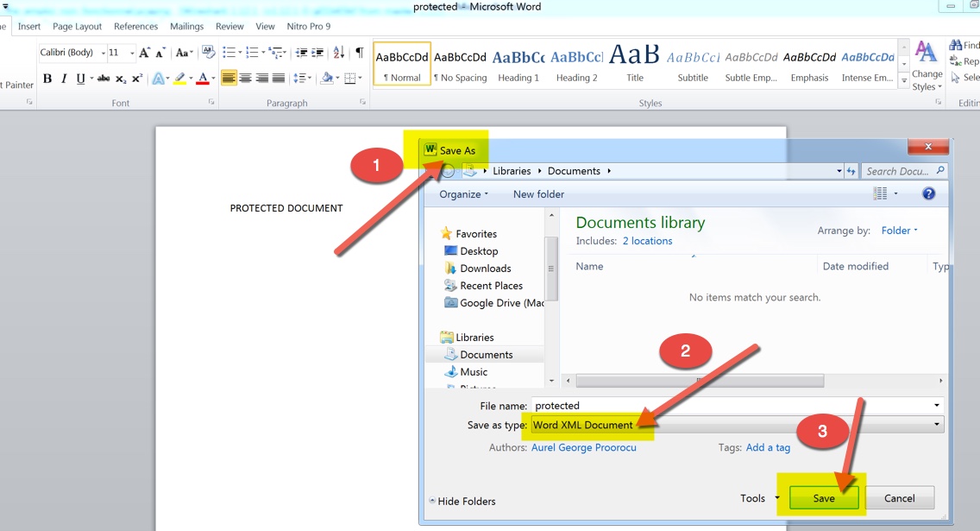Image resolution: width=980 pixels, height=531 pixels.
Task: Select Desktop in navigation pane
Action: tap(471, 250)
